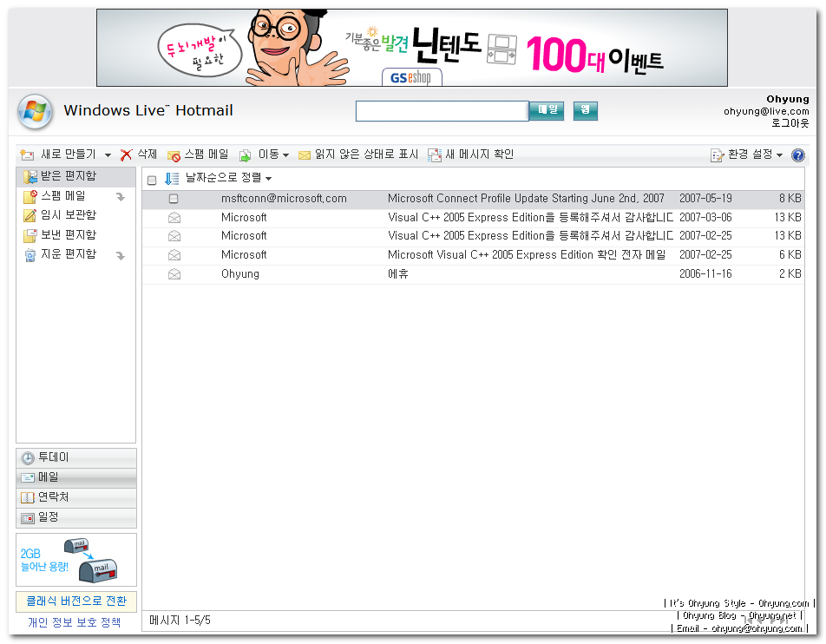This screenshot has width=826, height=644.
Task: Click the 환경 설정 options icon
Action: pos(717,155)
